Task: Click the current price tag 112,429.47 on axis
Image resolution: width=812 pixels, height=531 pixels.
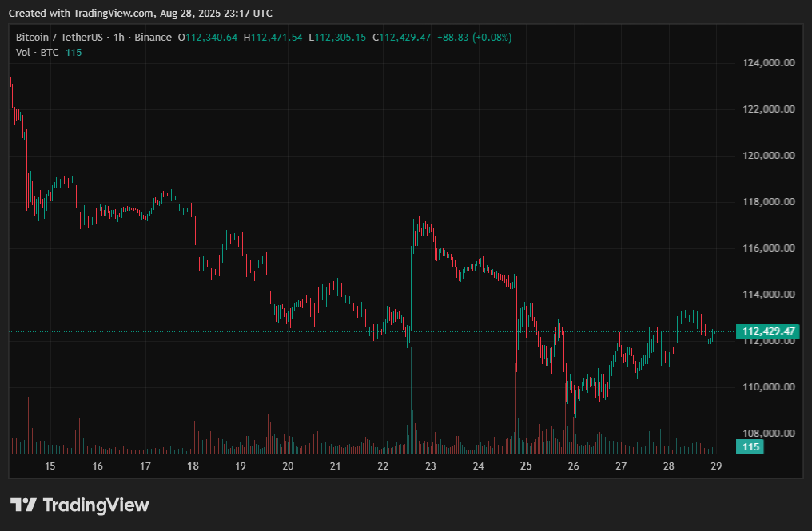Action: (x=768, y=331)
